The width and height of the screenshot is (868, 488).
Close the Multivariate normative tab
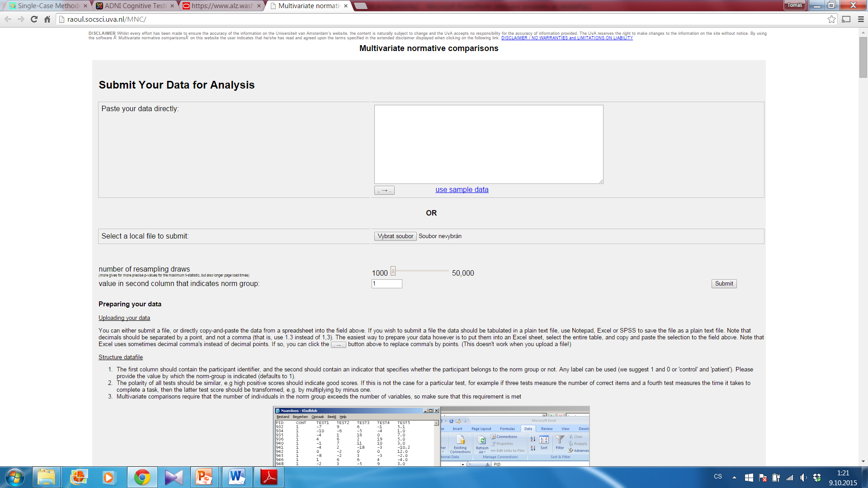tap(346, 6)
